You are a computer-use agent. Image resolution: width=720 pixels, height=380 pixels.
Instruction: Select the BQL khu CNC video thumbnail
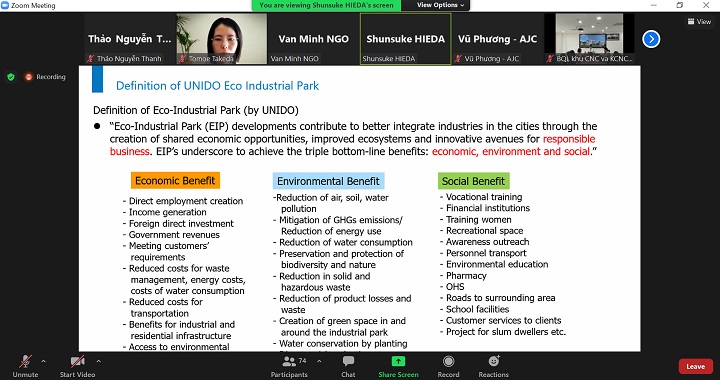click(x=589, y=39)
